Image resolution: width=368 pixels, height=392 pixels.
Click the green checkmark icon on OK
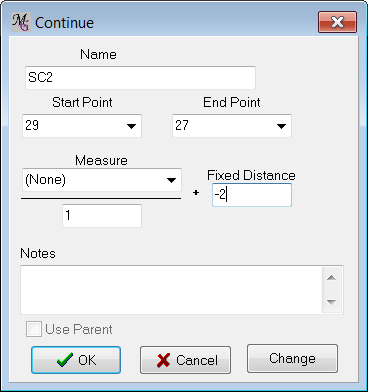pos(65,360)
